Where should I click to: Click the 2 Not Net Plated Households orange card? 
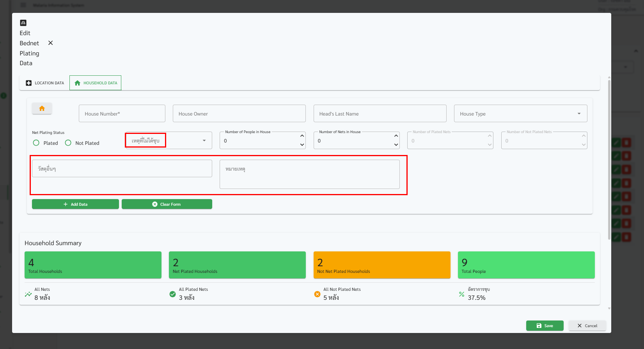381,265
